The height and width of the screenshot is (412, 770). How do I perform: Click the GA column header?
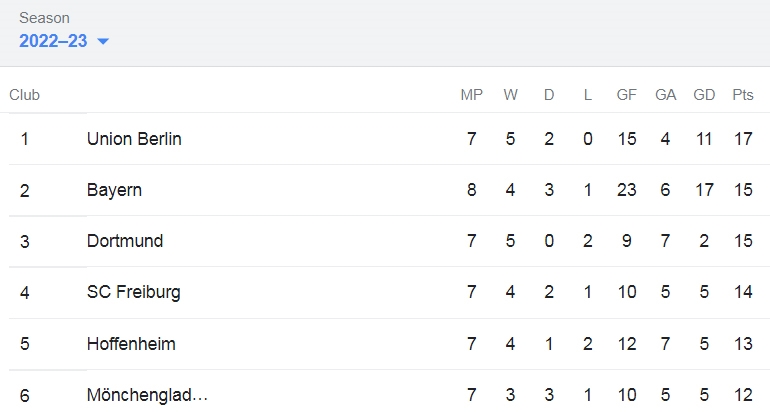pos(665,95)
